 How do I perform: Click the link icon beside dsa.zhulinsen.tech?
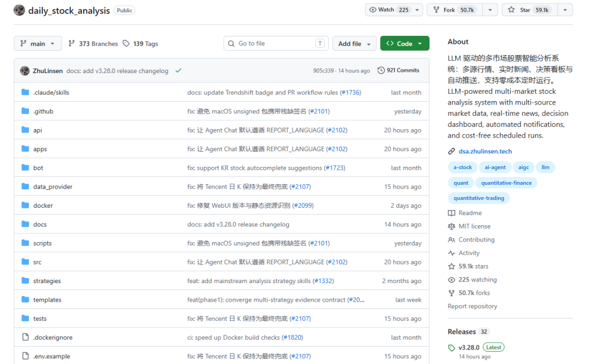451,151
